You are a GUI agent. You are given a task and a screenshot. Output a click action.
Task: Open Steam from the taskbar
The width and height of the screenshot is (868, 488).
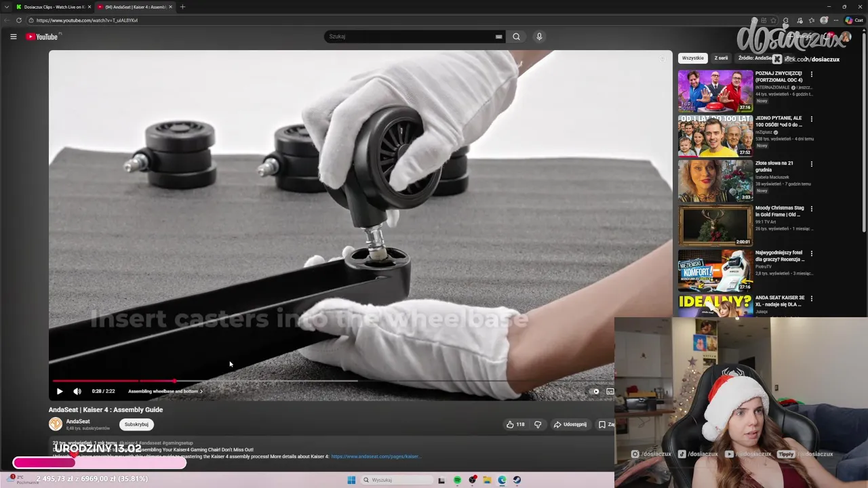517,480
